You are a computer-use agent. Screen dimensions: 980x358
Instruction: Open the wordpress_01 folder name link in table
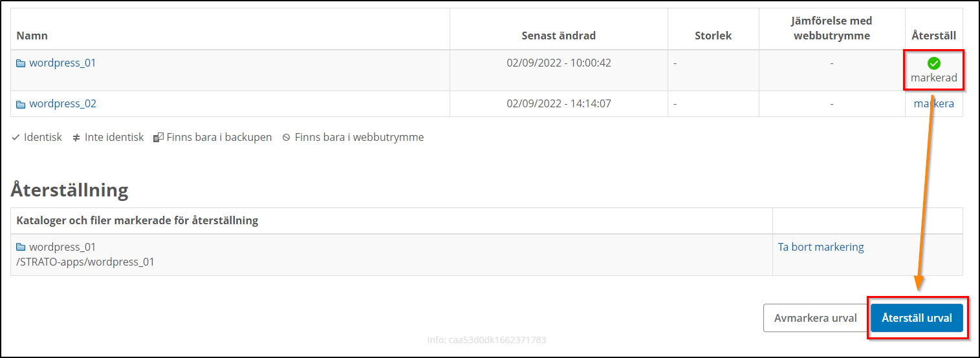(x=62, y=63)
